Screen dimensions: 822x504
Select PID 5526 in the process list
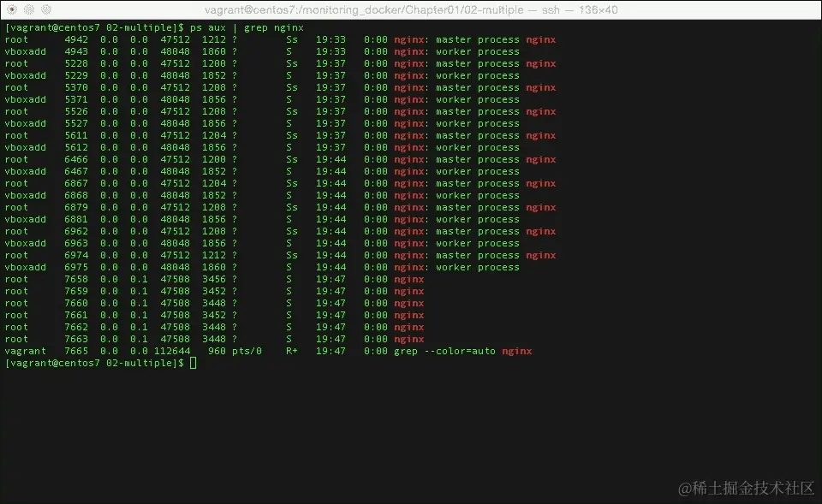76,111
